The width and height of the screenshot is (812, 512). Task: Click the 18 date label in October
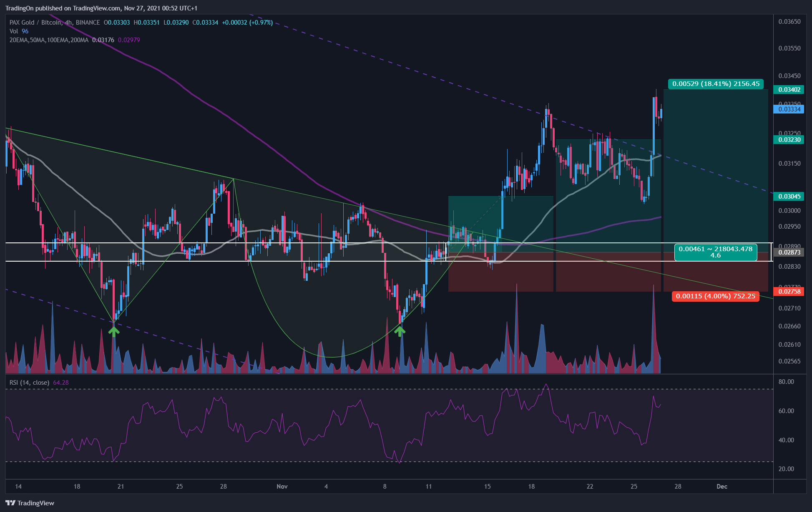pyautogui.click(x=77, y=487)
